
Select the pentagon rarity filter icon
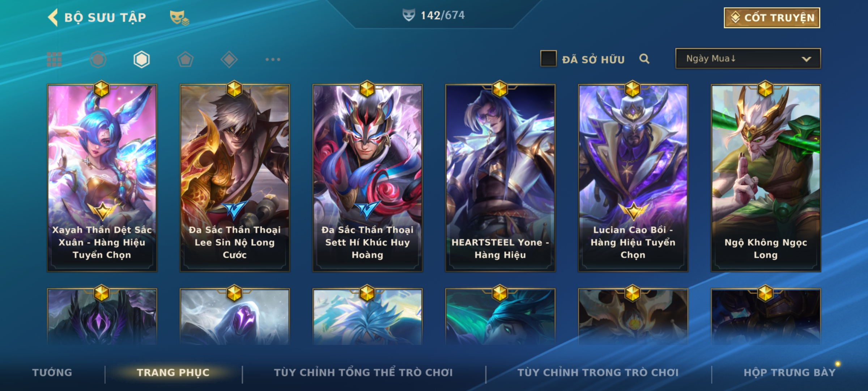click(185, 59)
